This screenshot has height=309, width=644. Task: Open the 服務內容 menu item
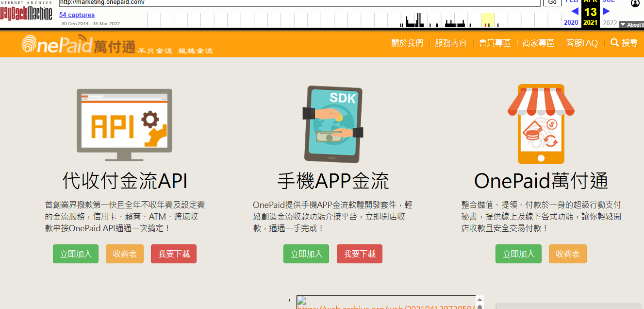coord(451,43)
